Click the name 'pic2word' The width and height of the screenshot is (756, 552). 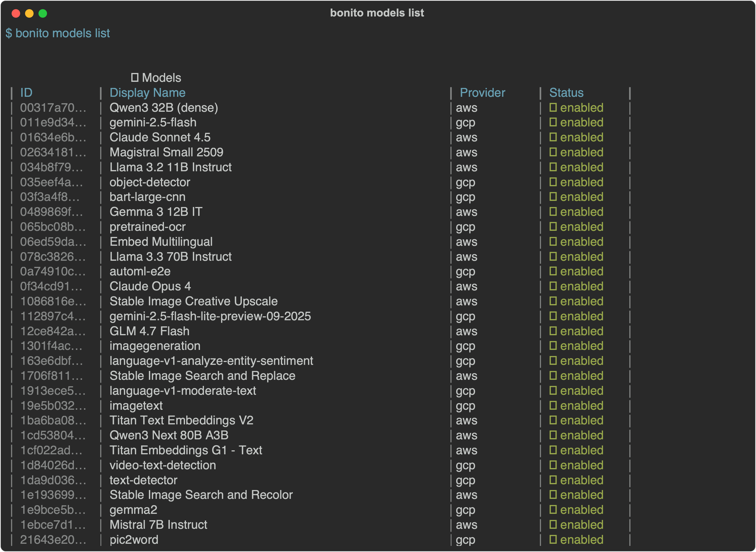134,540
